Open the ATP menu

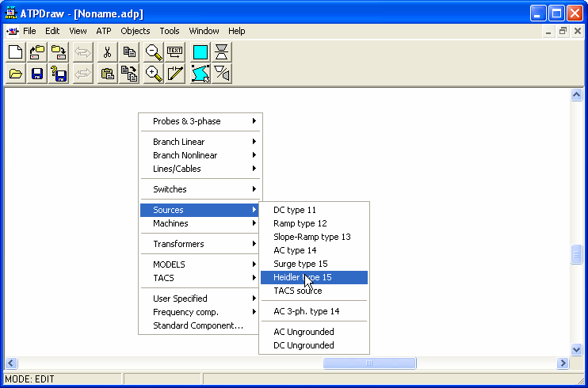click(104, 31)
